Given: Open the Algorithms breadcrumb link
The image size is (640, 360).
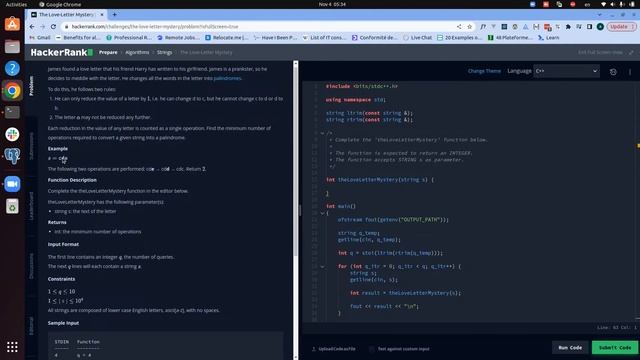Looking at the screenshot, I should pos(137,52).
